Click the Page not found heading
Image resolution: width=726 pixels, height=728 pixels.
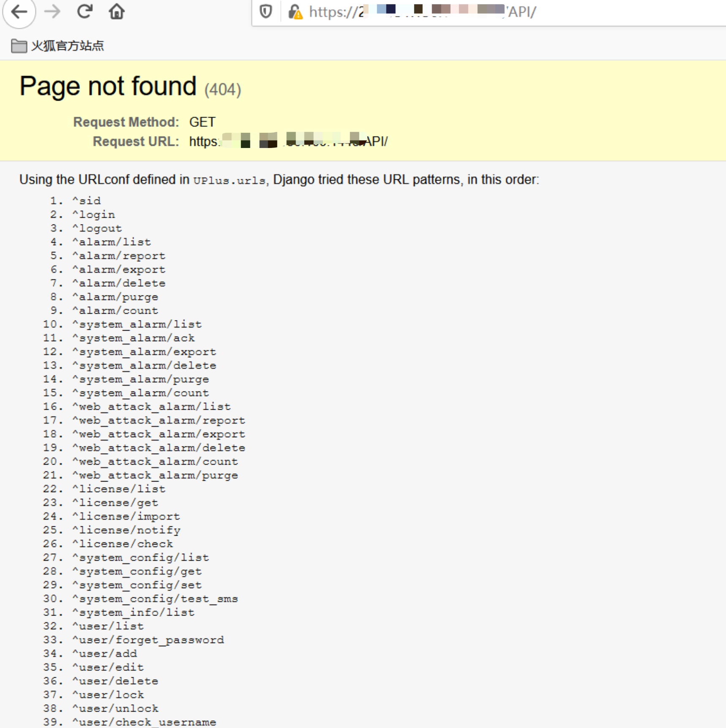(108, 86)
